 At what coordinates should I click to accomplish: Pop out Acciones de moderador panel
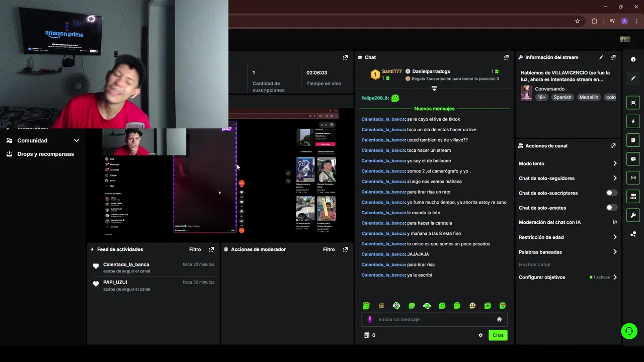(345, 249)
